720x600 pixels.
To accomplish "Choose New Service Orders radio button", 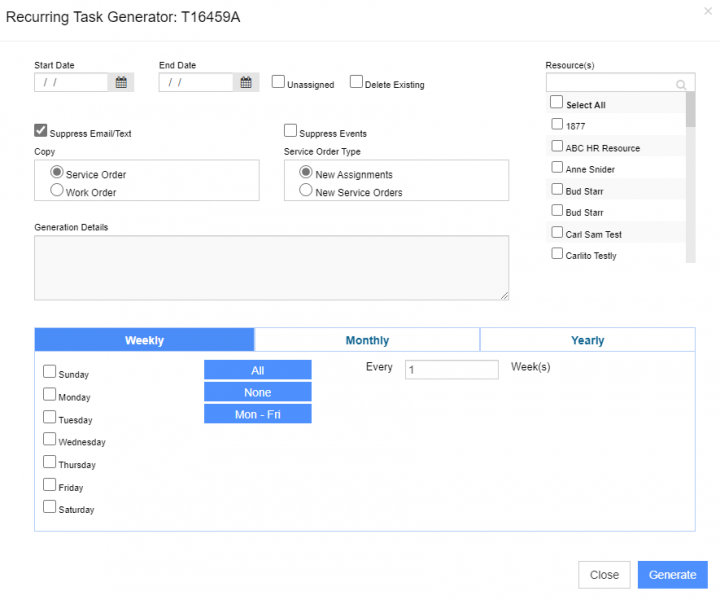I will tap(306, 190).
